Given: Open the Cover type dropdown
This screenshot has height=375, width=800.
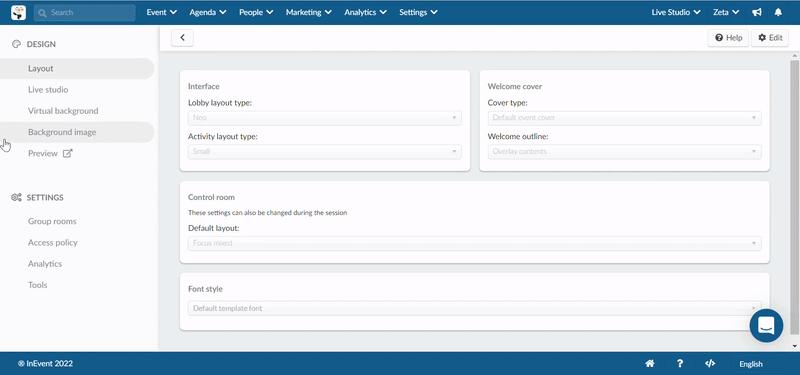Looking at the screenshot, I should (624, 118).
